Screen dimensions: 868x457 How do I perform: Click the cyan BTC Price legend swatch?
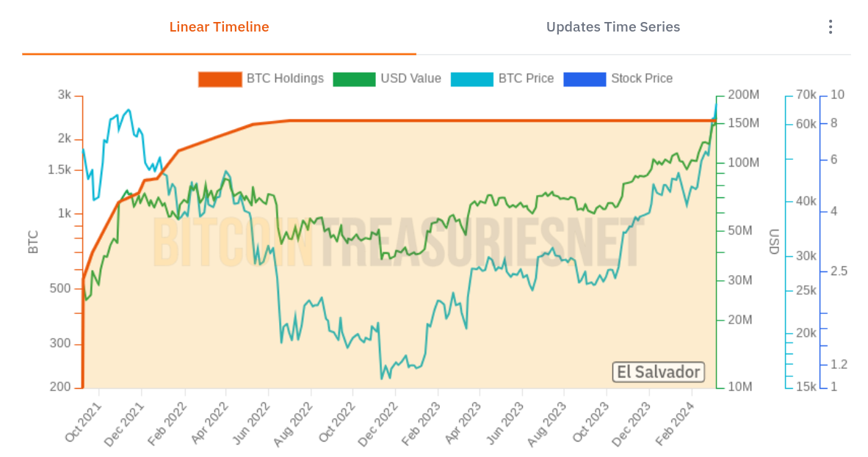coord(472,79)
